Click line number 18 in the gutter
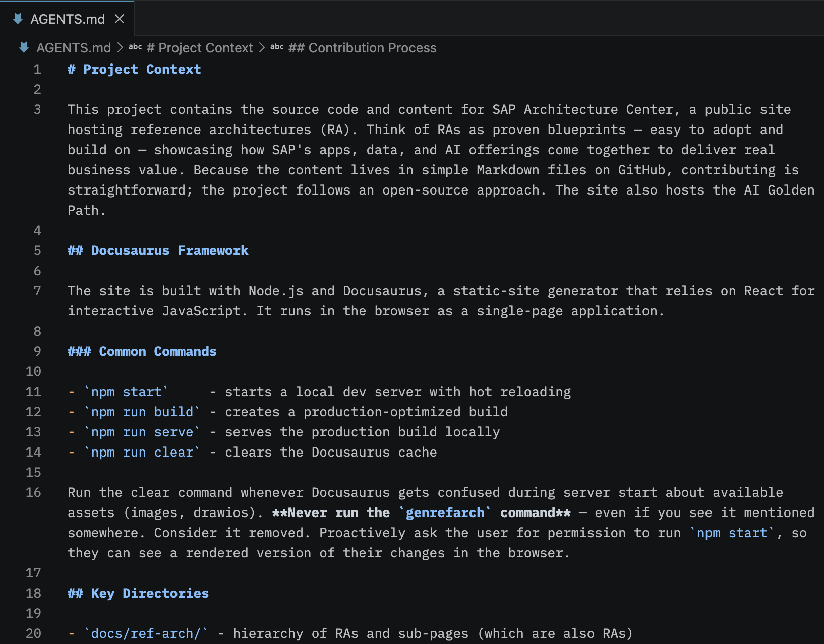 click(x=33, y=593)
